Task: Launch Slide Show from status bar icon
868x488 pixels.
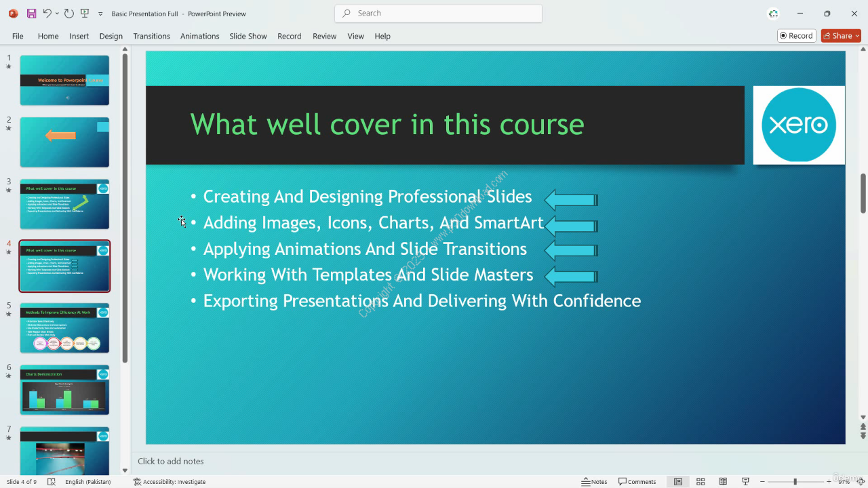Action: click(x=745, y=482)
